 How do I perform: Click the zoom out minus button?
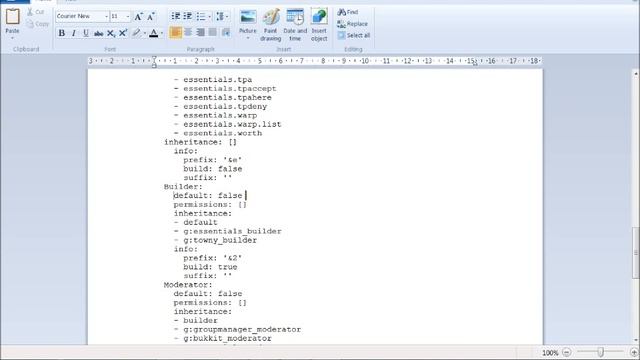[567, 352]
